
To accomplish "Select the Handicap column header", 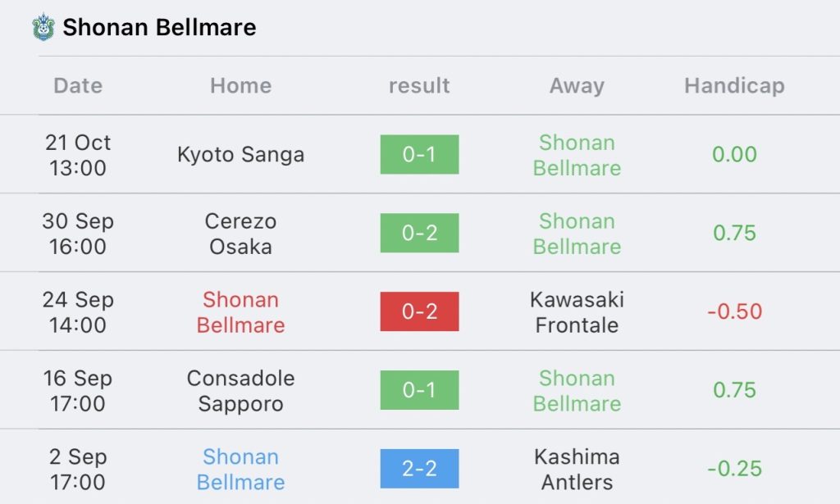I will (x=734, y=85).
